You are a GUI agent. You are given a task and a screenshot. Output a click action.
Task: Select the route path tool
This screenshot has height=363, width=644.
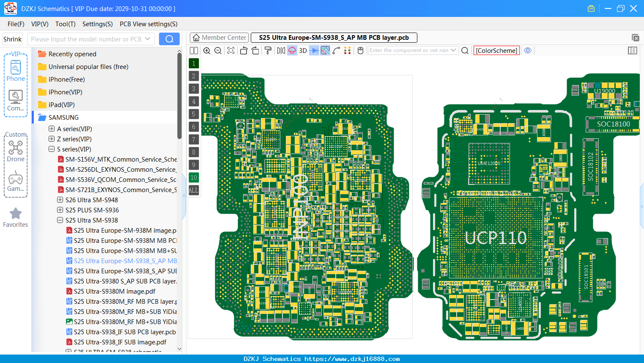[336, 50]
